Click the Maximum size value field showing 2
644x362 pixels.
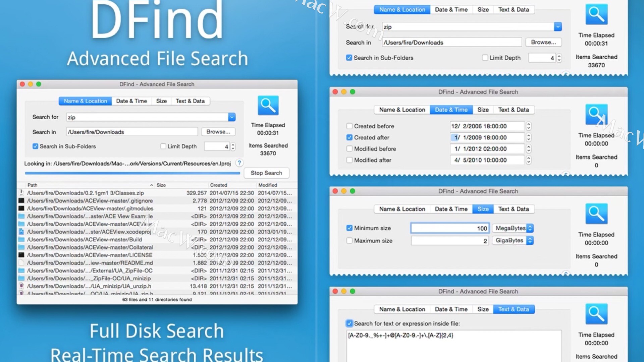(450, 241)
